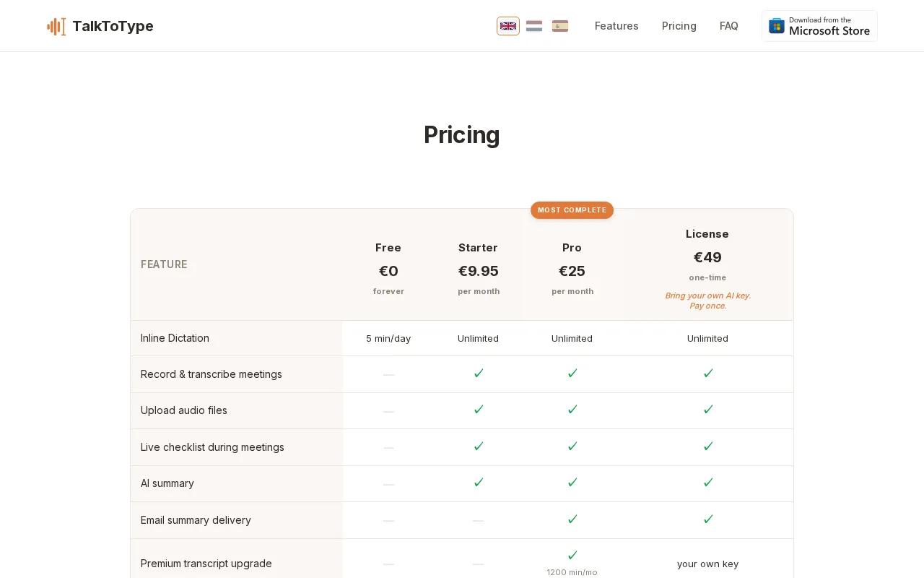Click Record & transcribe meetings label
Screen dimensions: 924x578
coord(212,374)
